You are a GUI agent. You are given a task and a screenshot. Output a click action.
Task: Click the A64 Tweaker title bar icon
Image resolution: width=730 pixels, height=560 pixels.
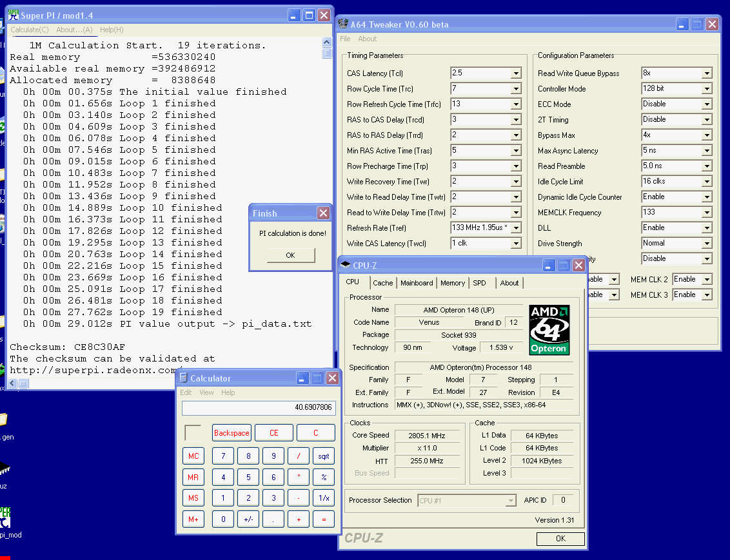pos(342,24)
